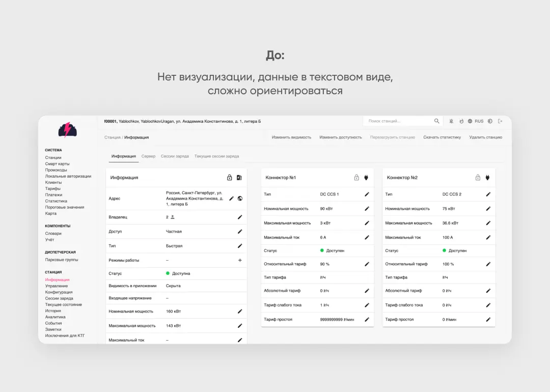Toggle the muted notifications bell icon
This screenshot has width=550, height=392.
tap(451, 121)
